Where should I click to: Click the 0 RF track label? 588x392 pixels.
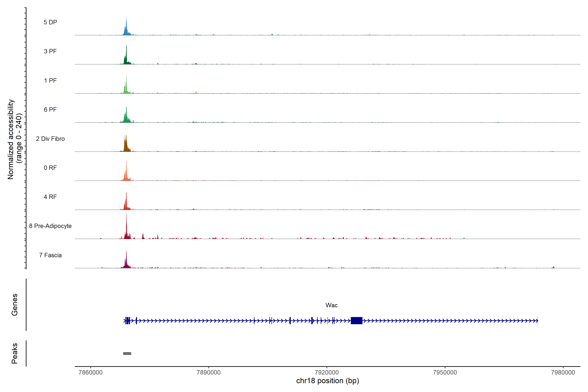(50, 168)
